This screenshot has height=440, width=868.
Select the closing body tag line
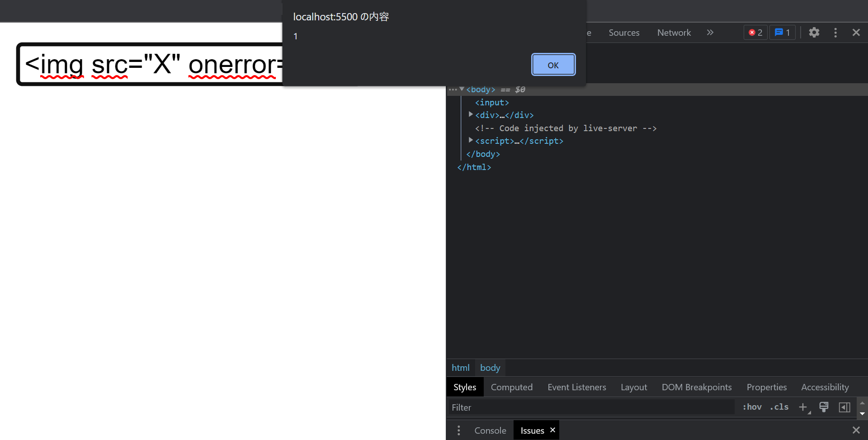(x=483, y=154)
